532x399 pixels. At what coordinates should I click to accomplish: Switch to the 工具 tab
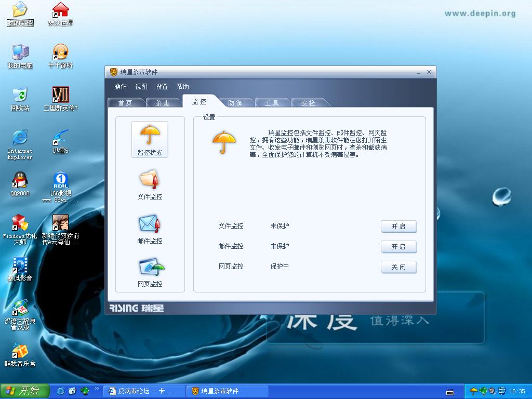tap(272, 103)
